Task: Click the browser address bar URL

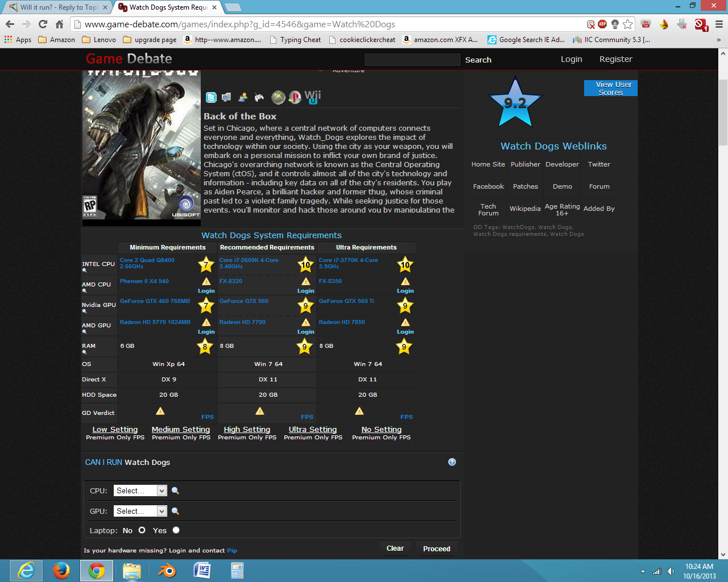Action: coord(239,24)
